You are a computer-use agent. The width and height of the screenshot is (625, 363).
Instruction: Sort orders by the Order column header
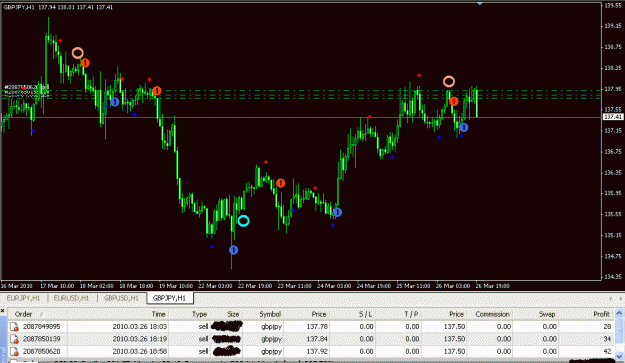[24, 314]
